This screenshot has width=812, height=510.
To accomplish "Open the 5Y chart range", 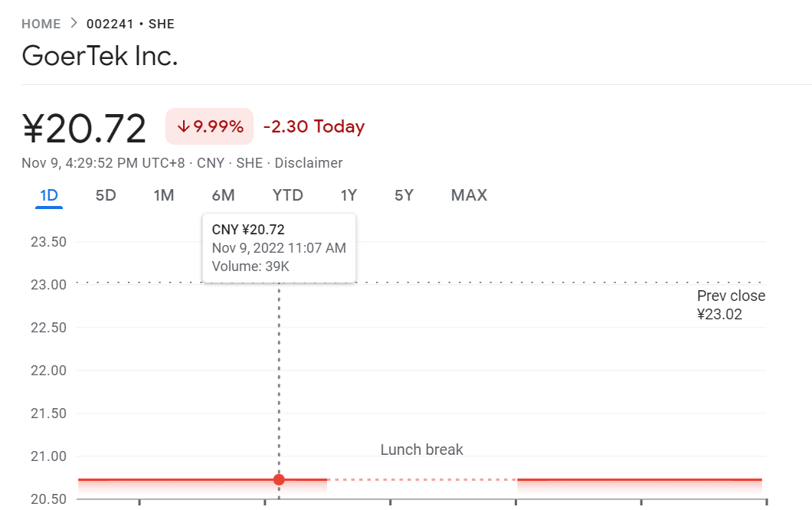I will tap(404, 195).
